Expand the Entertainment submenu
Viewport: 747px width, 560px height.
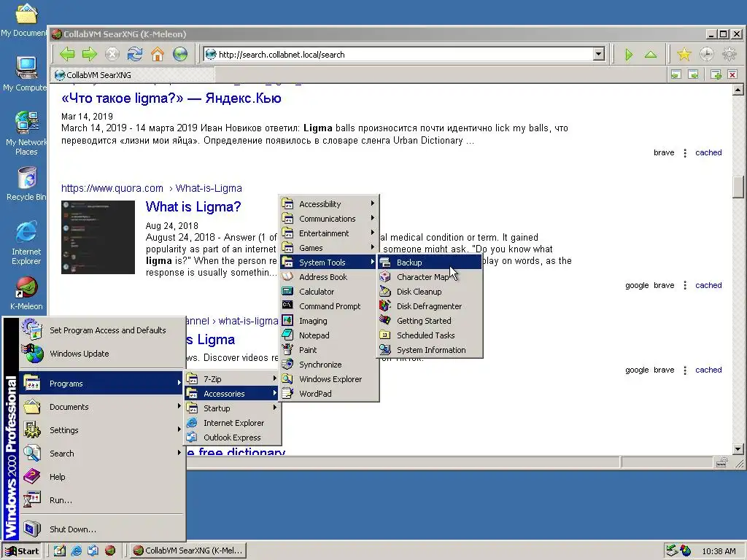(329, 233)
